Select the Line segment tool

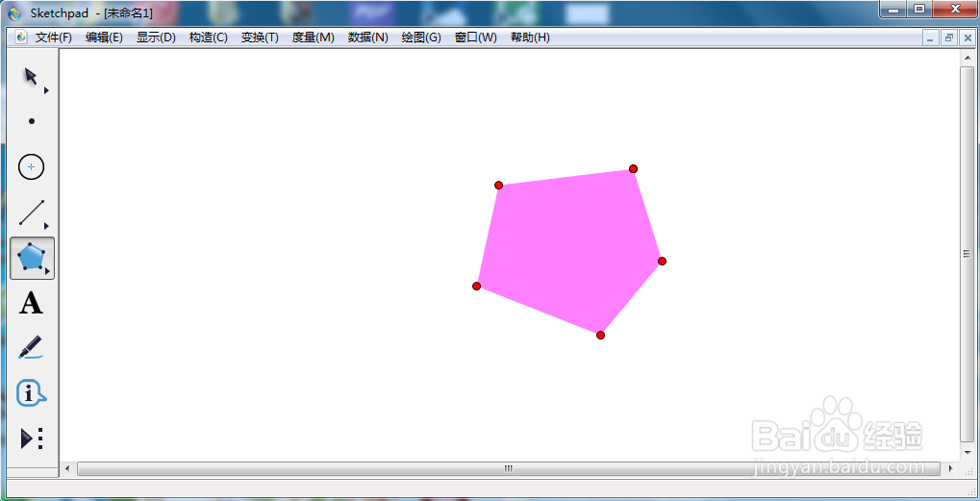pyautogui.click(x=31, y=213)
